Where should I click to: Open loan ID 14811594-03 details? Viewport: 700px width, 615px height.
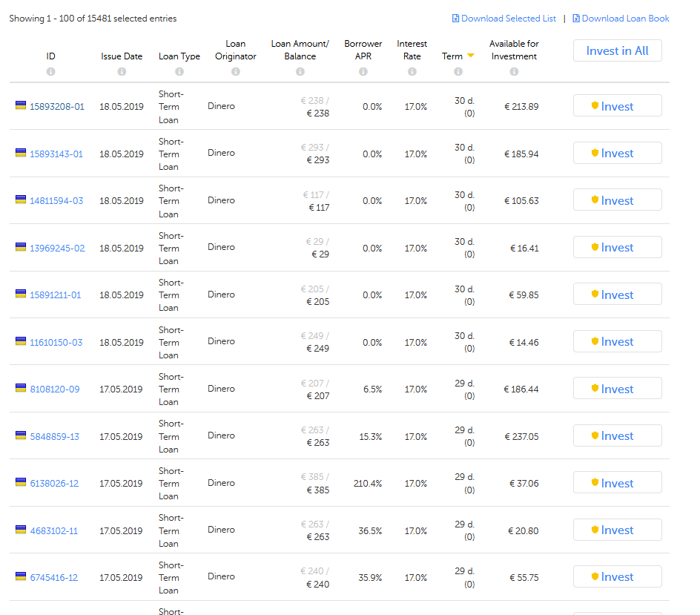click(x=56, y=201)
